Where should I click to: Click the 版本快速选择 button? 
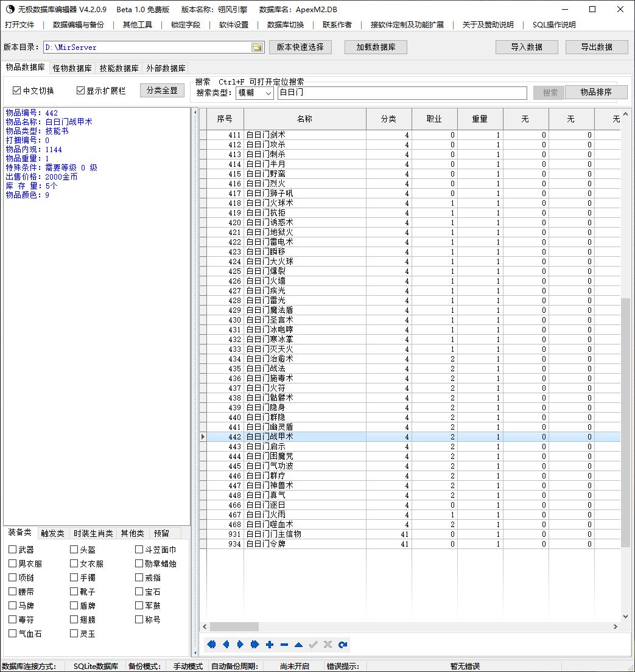click(300, 47)
